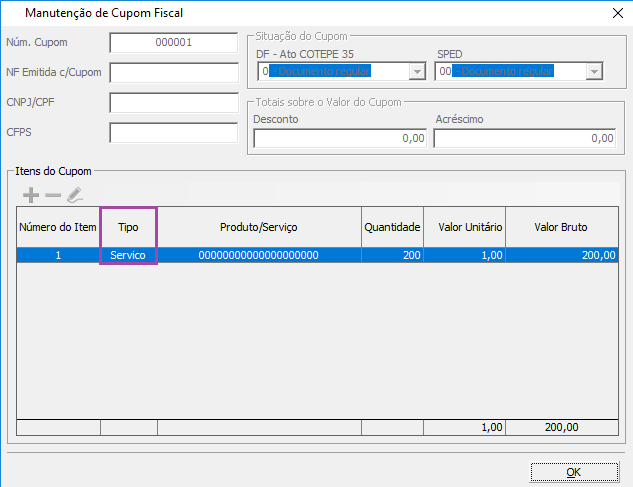Focus the NF Emitida c/Cupom field

coord(174,73)
